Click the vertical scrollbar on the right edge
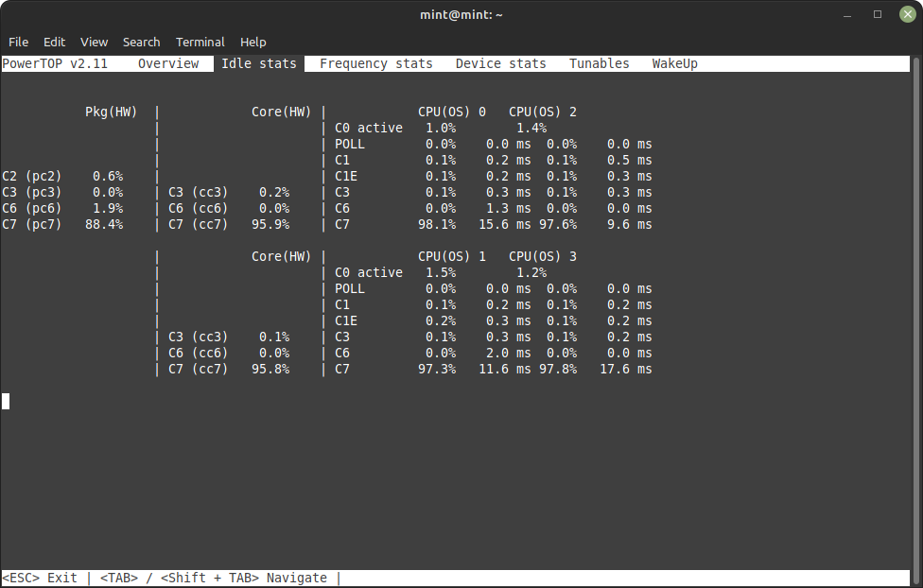Image resolution: width=923 pixels, height=588 pixels. pyautogui.click(x=916, y=312)
